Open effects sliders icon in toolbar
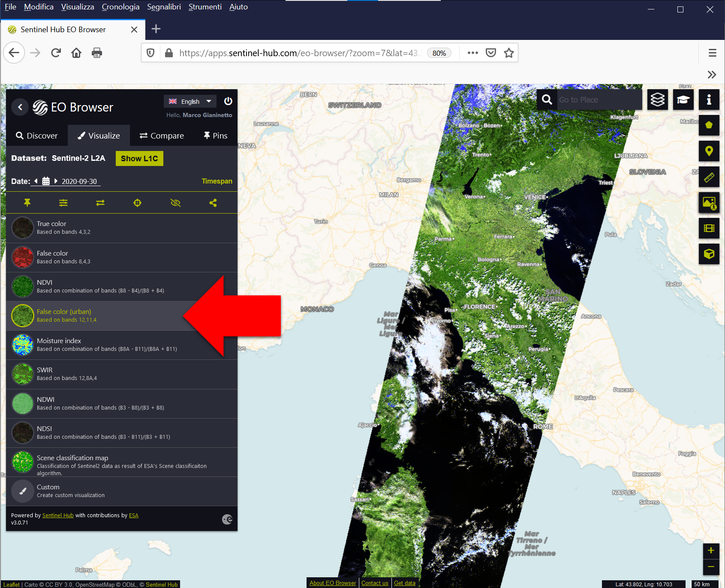This screenshot has width=725, height=588. click(63, 202)
